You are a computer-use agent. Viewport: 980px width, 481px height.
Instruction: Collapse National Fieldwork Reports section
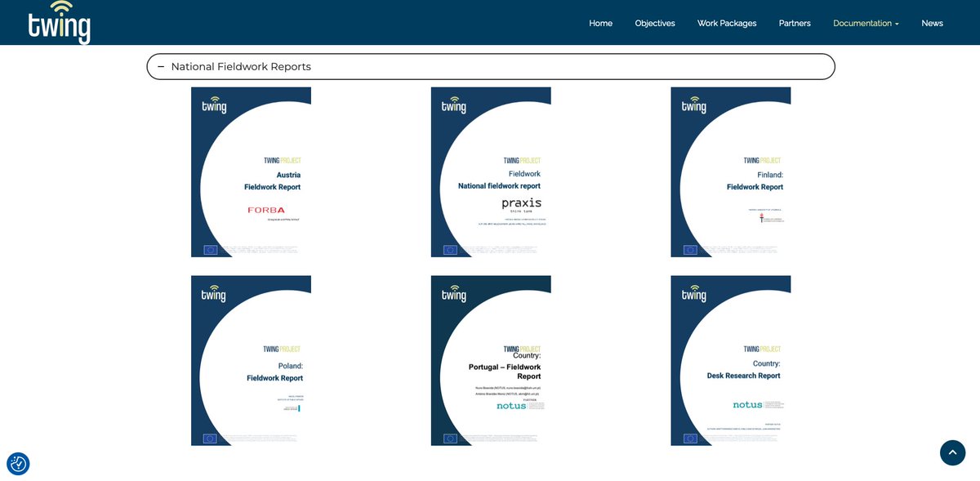click(490, 67)
